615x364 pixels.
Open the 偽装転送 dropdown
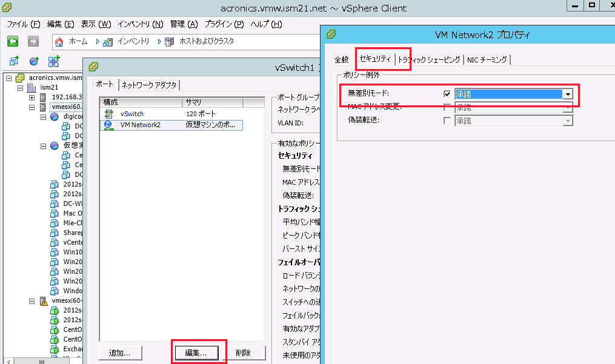pyautogui.click(x=568, y=121)
